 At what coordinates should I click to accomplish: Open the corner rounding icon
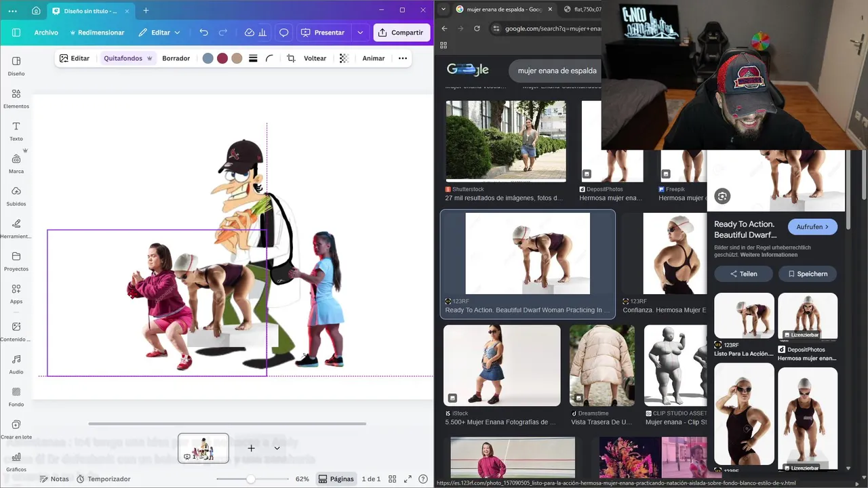coord(269,58)
